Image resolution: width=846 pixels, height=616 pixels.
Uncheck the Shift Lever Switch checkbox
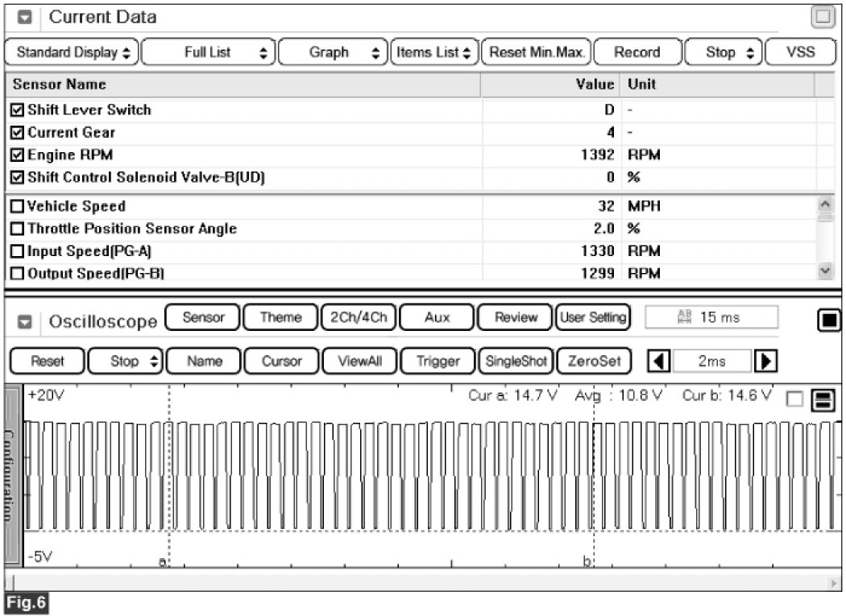click(18, 110)
